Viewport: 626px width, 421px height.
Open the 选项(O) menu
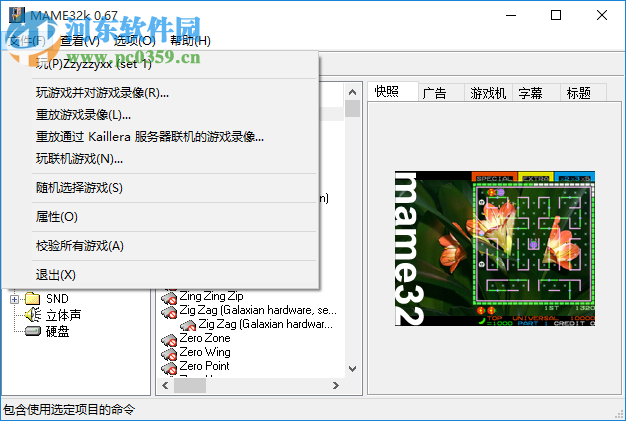coord(135,40)
